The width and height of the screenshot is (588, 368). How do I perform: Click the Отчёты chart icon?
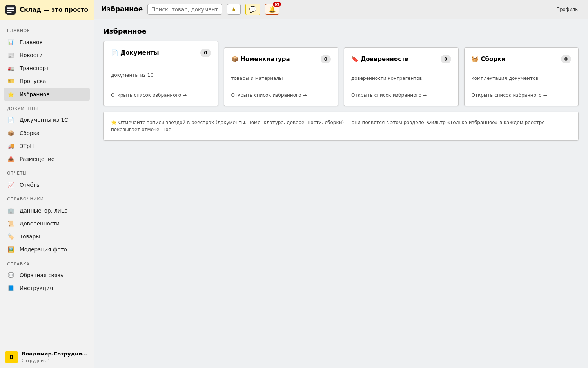tap(11, 185)
